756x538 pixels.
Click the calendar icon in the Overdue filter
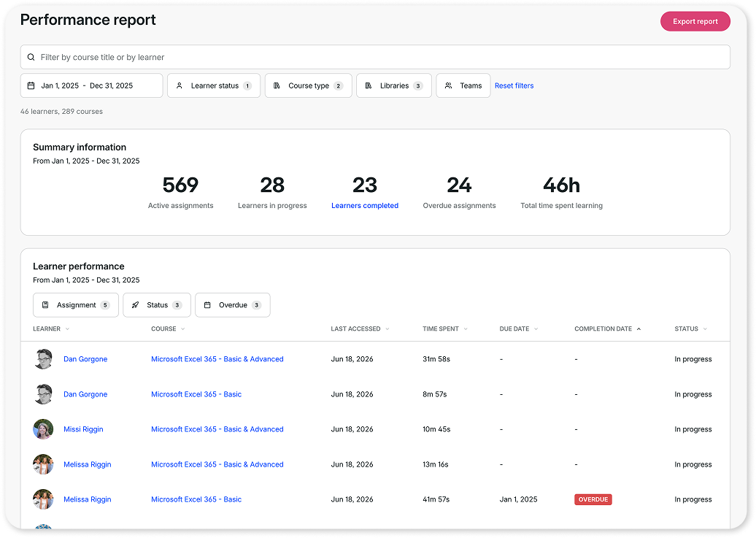[207, 305]
